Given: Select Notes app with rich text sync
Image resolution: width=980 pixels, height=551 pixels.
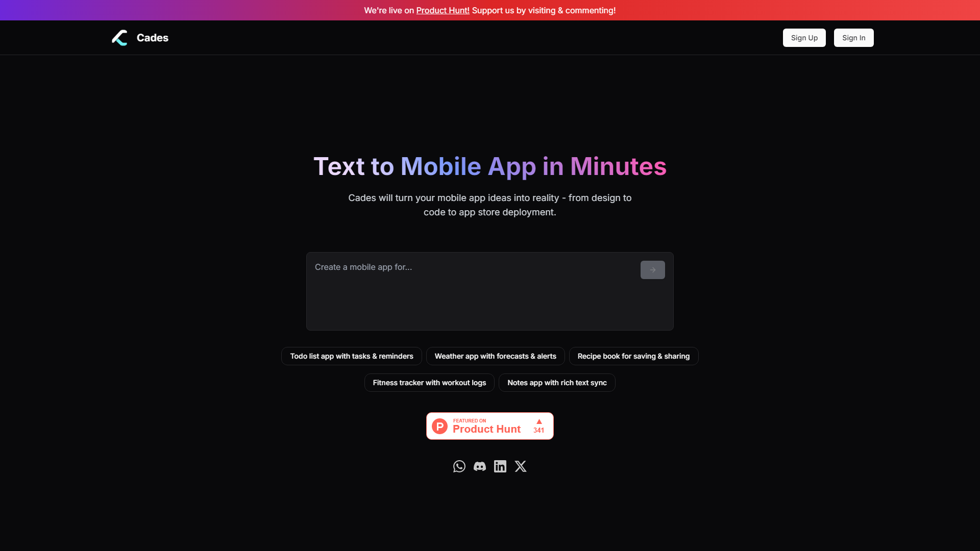Looking at the screenshot, I should tap(557, 382).
